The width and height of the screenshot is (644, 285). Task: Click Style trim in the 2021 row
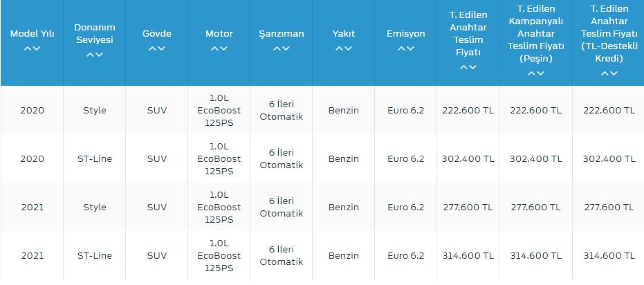point(95,207)
